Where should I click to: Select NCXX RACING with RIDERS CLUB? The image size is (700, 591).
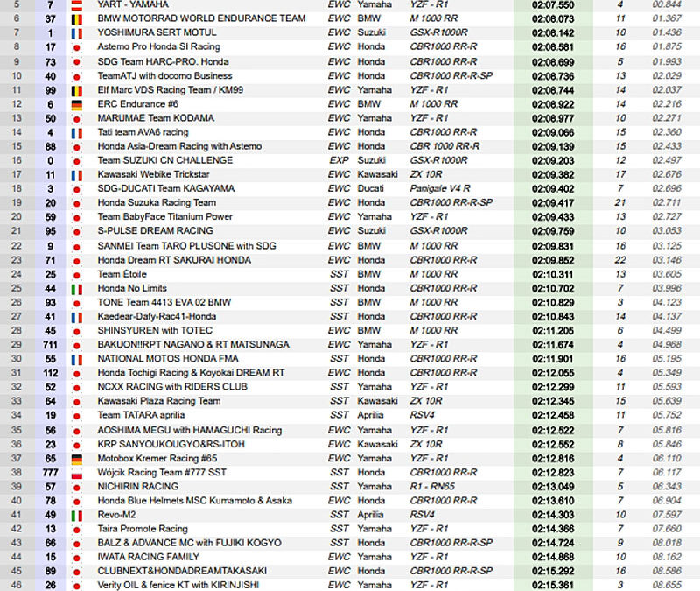coord(172,386)
